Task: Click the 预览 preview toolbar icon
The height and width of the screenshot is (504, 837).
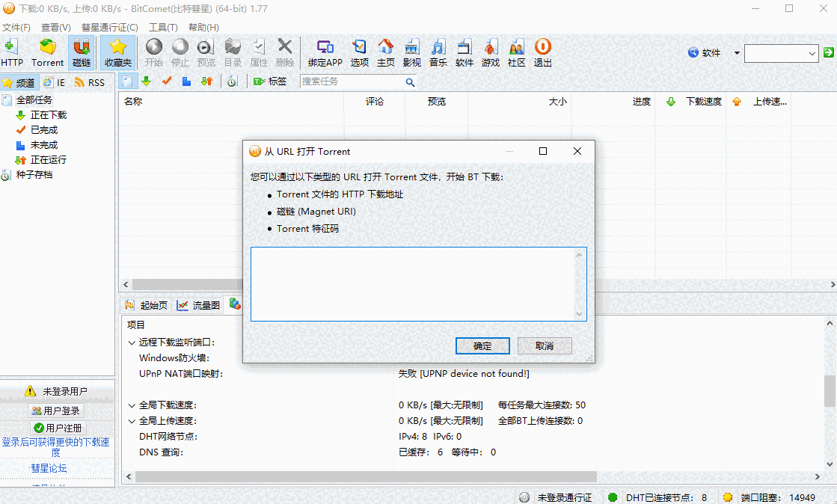Action: pos(206,52)
